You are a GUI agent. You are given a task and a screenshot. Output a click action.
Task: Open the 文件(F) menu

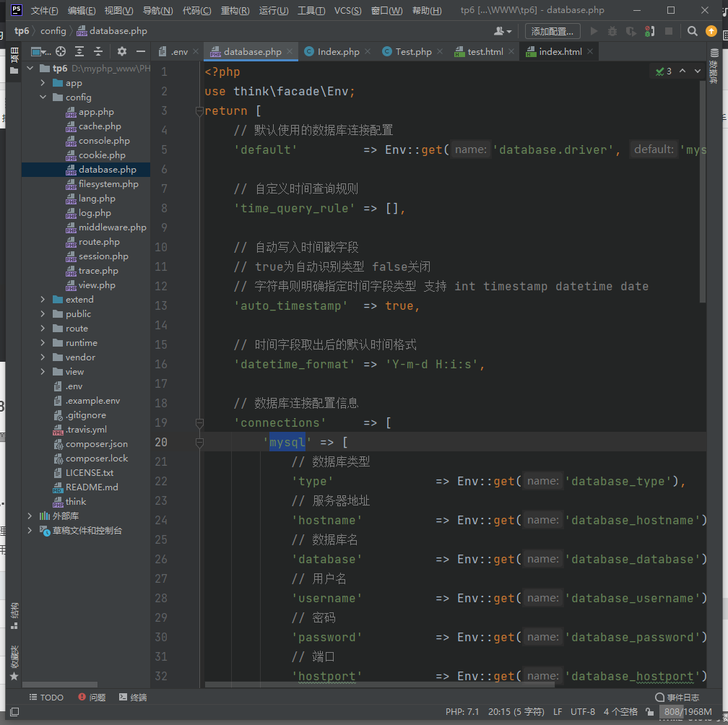45,10
